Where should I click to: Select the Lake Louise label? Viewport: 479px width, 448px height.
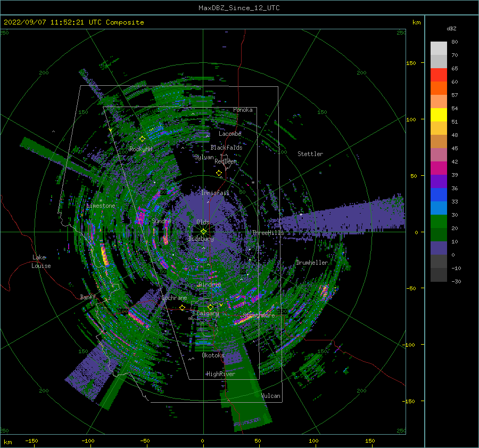pos(41,262)
